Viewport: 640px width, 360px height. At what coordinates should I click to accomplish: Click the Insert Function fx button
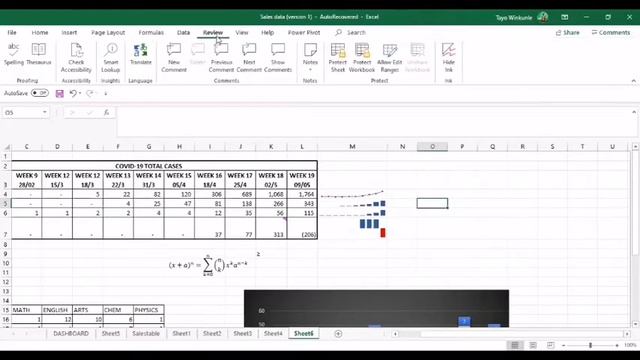click(106, 112)
